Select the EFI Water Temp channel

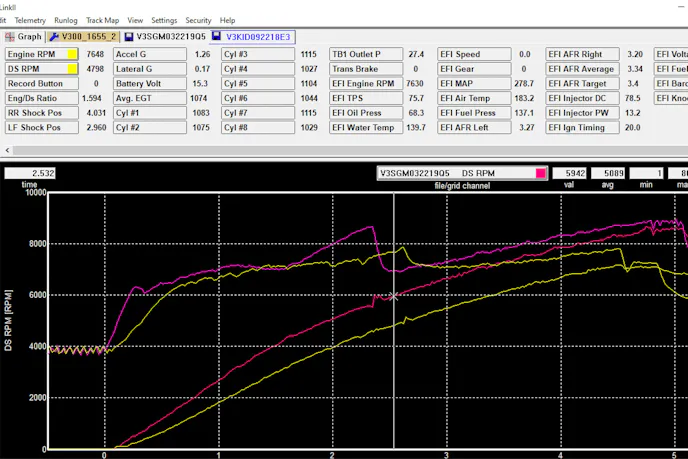[x=362, y=128]
